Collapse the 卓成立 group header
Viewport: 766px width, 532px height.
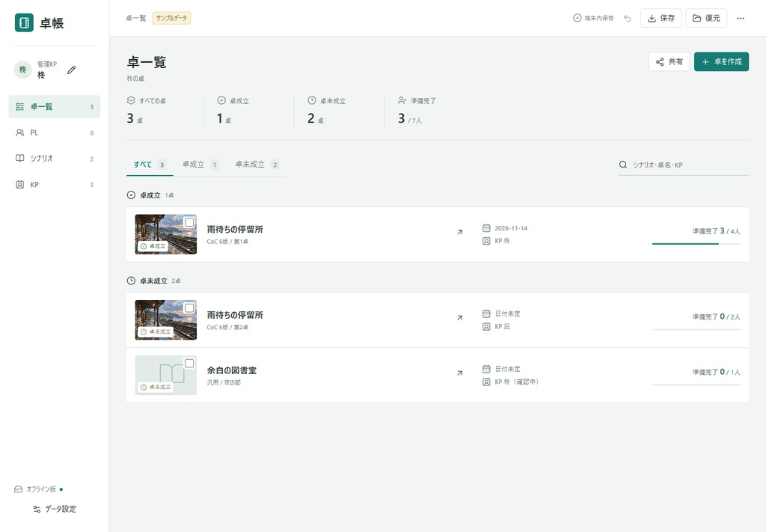[x=150, y=195]
